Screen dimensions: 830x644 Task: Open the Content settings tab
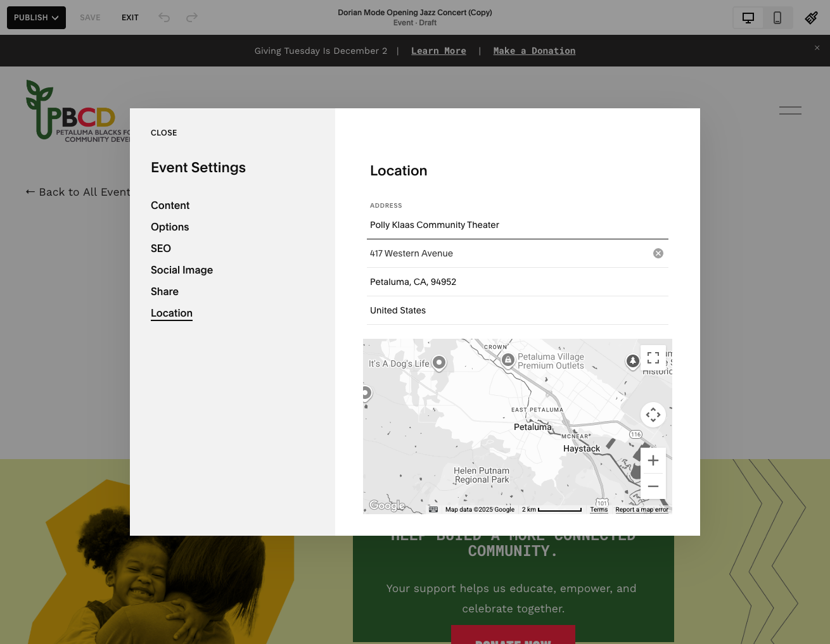[170, 205]
